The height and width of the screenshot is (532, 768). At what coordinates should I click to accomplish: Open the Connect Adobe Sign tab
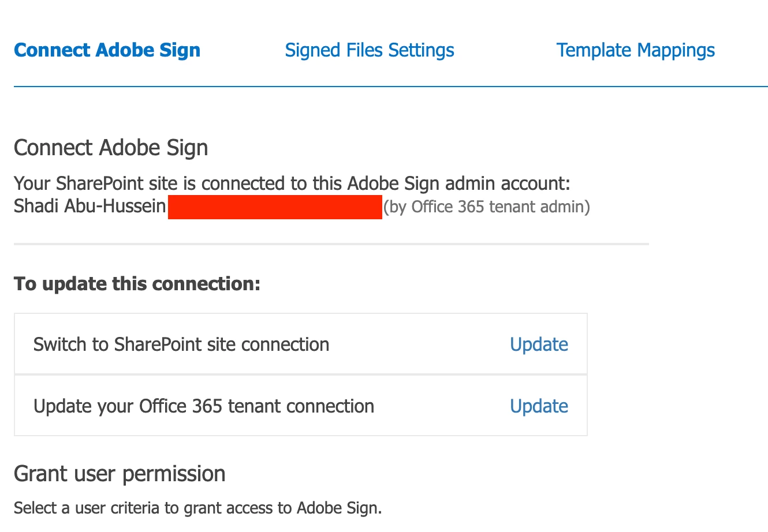107,50
